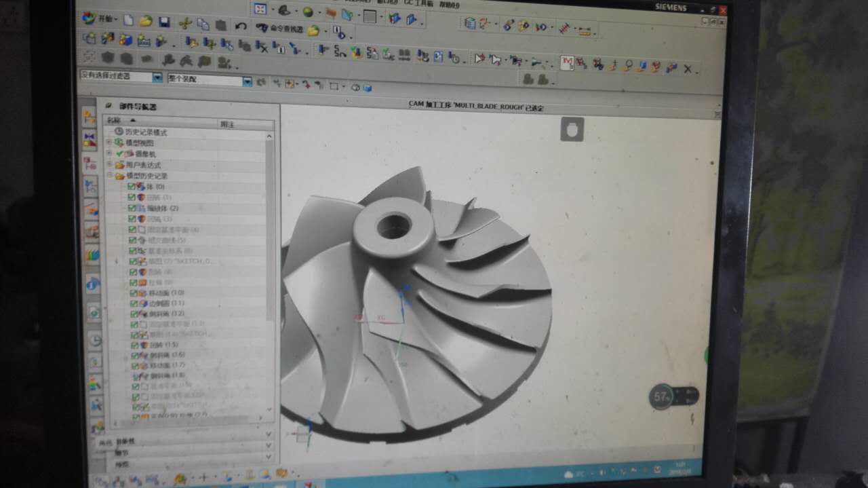Toggle the 边倒圆 (11) feature checkbox
The width and height of the screenshot is (868, 488).
(134, 303)
